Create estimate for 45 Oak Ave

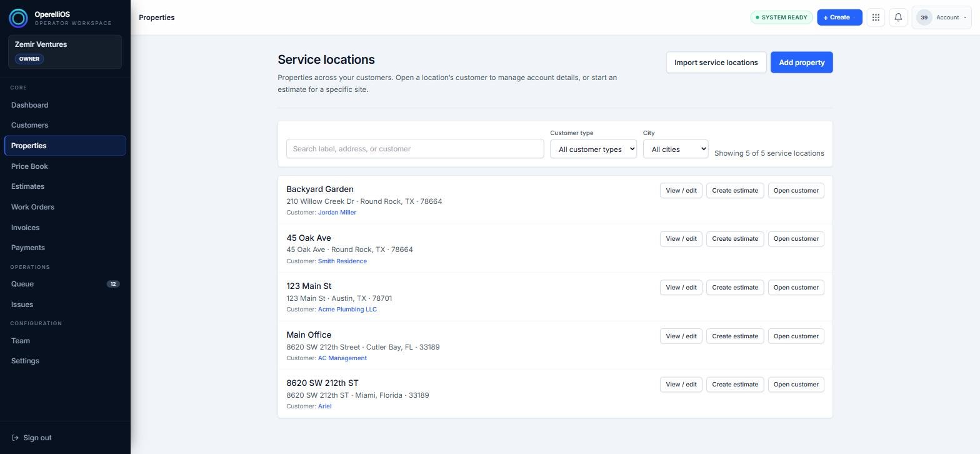point(735,239)
